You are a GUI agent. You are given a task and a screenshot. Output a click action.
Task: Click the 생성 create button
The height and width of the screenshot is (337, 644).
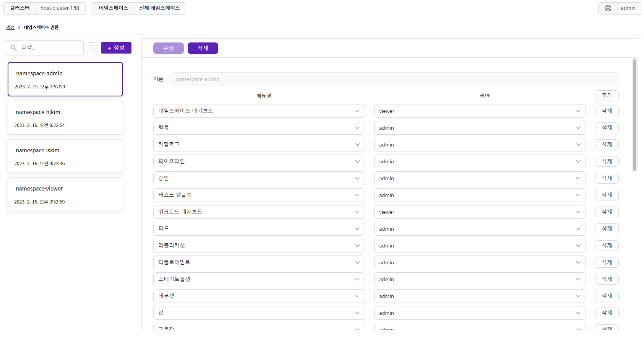[116, 48]
